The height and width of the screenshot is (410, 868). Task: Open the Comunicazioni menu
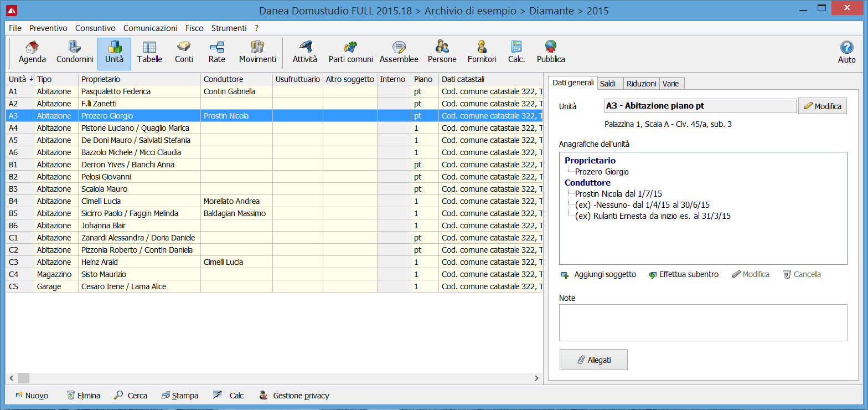[x=150, y=28]
